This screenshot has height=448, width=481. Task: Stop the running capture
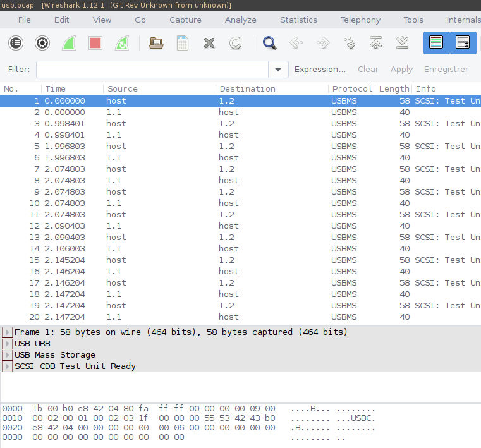[95, 44]
